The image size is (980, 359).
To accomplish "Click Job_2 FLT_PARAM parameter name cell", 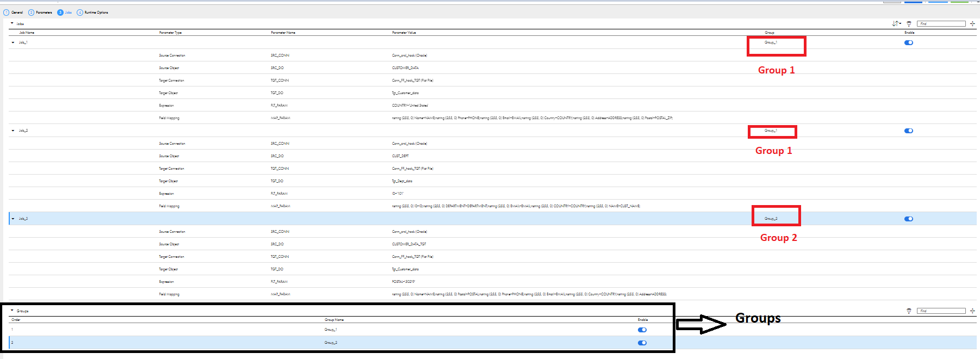I will 279,194.
